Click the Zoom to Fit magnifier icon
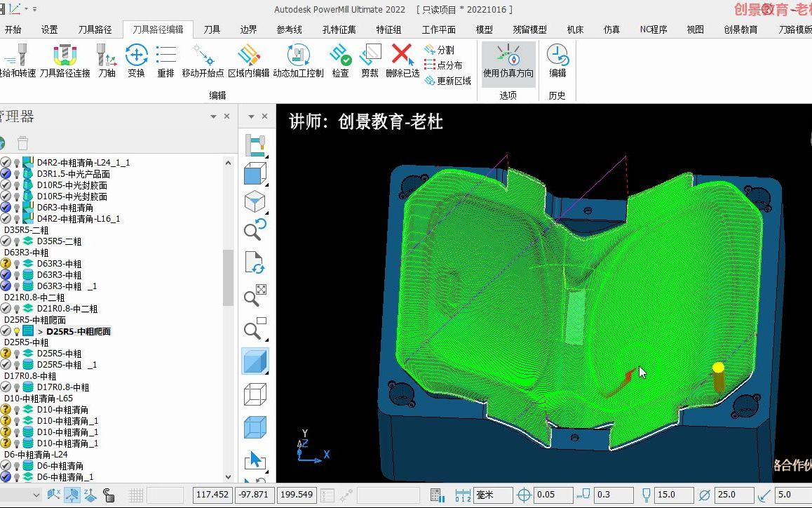This screenshot has width=812, height=508. (255, 296)
